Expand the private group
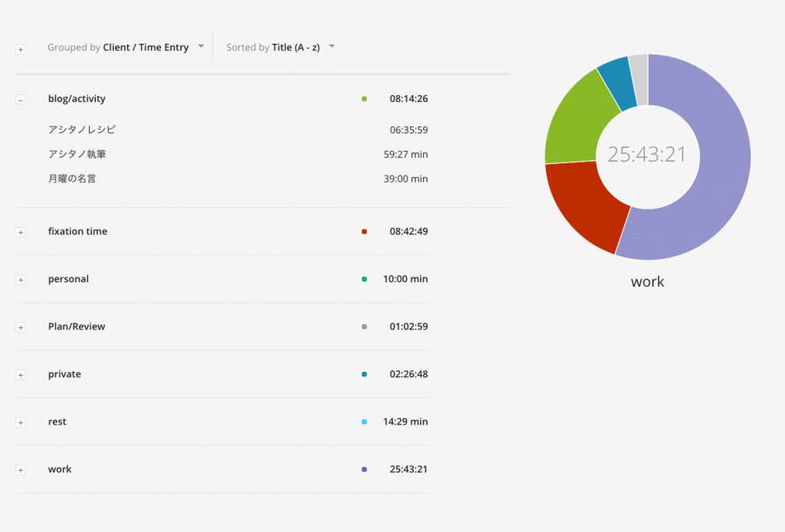785x532 pixels. (21, 375)
